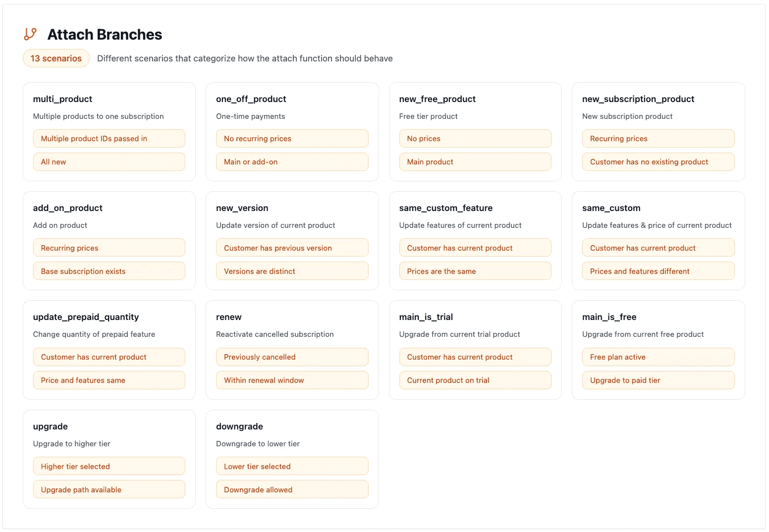
Task: Click 'Free plan active' tag
Action: tap(659, 357)
